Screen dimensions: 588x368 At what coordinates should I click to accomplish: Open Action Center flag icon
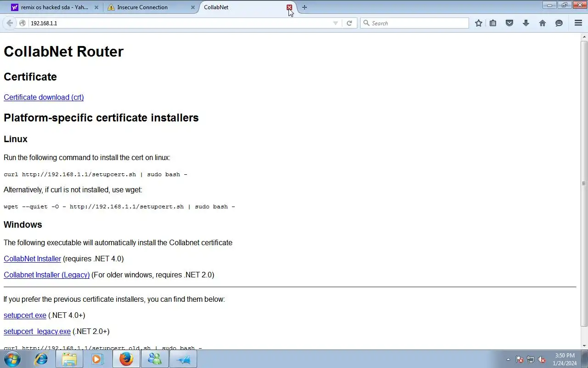coord(520,359)
